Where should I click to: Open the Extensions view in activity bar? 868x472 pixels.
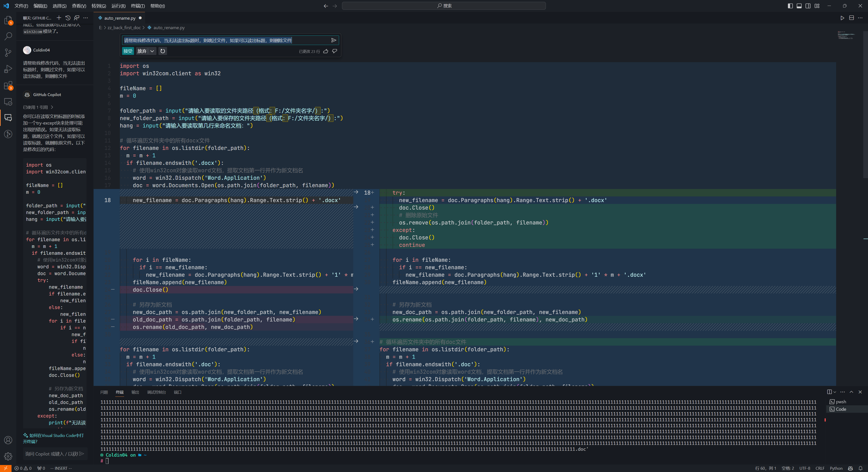click(x=8, y=85)
